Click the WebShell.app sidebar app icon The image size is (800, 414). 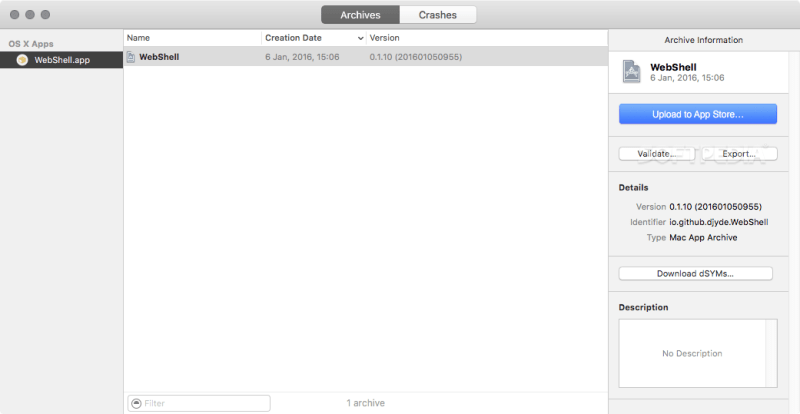click(22, 60)
